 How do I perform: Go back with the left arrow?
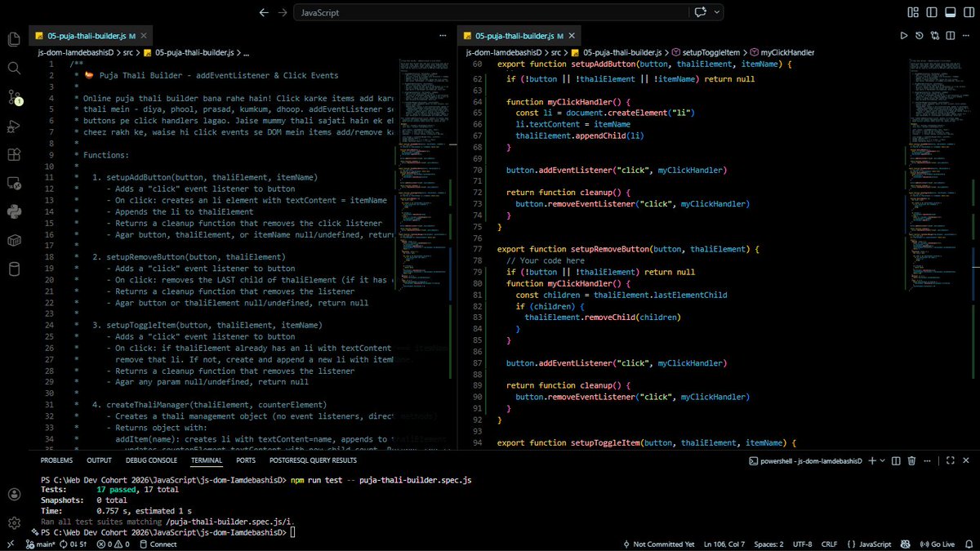pyautogui.click(x=263, y=12)
